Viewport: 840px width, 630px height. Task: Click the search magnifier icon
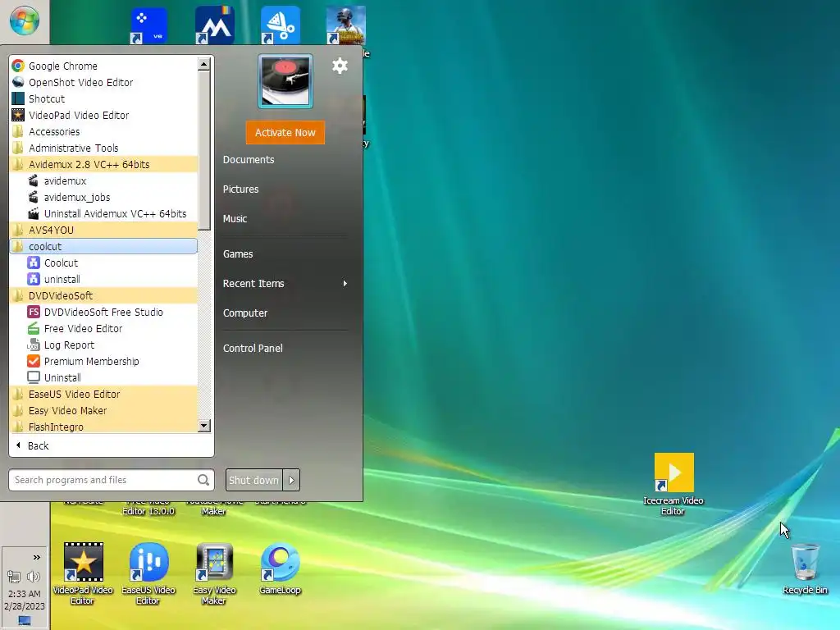point(203,480)
